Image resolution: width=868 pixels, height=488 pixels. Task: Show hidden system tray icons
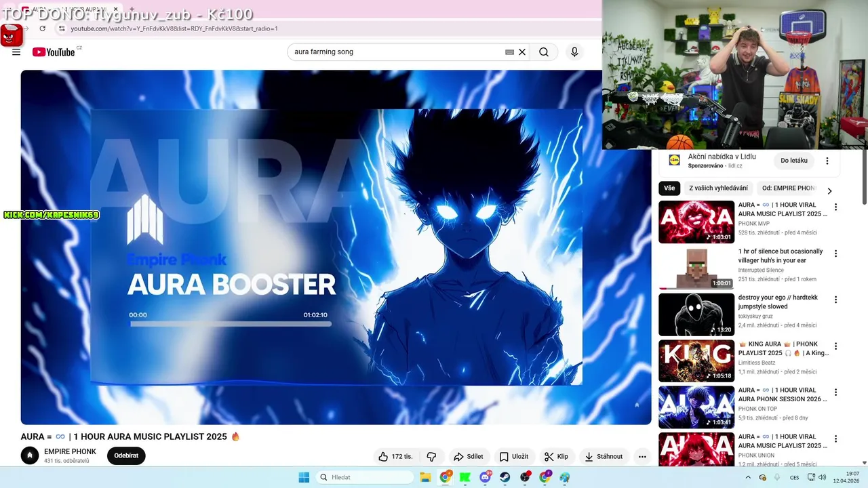748,477
